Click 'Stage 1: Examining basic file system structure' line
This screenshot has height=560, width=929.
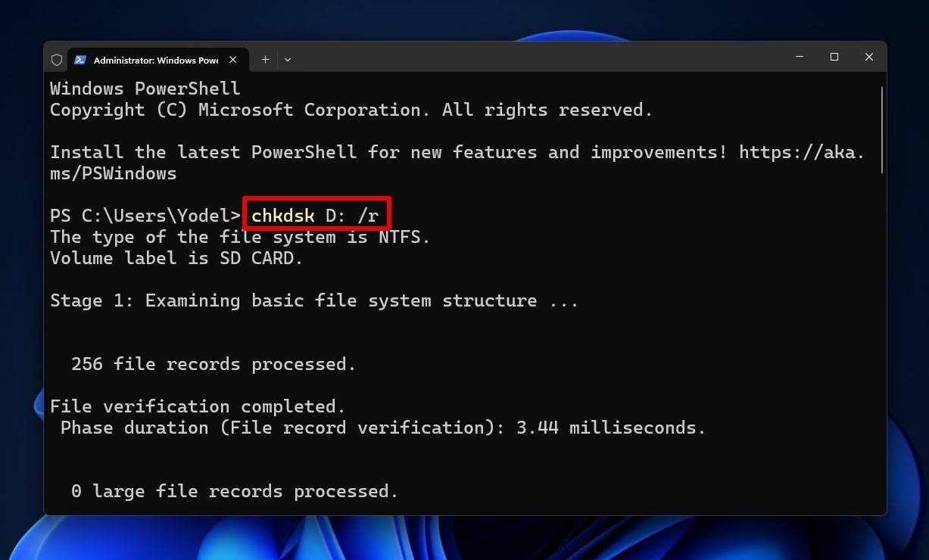314,300
